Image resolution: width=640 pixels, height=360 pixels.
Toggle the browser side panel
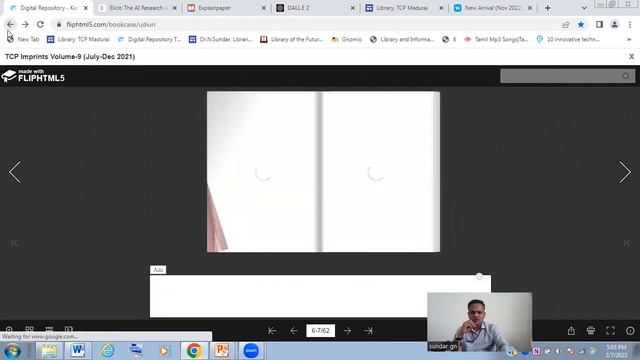click(599, 24)
